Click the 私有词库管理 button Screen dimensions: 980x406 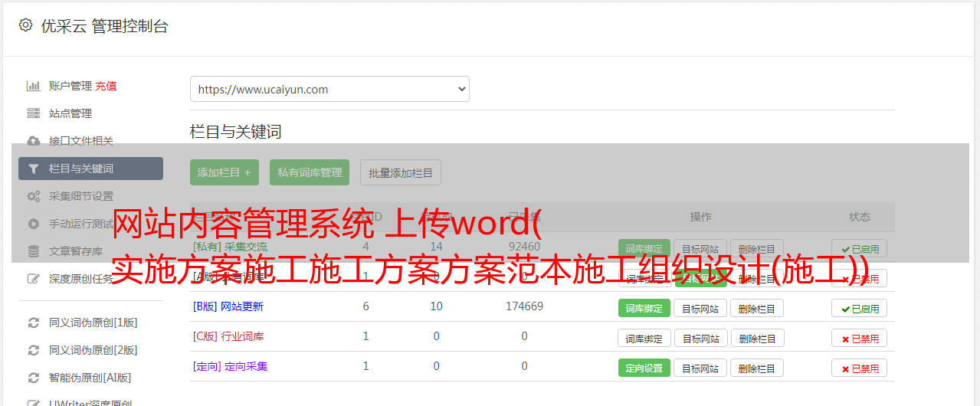tap(310, 172)
